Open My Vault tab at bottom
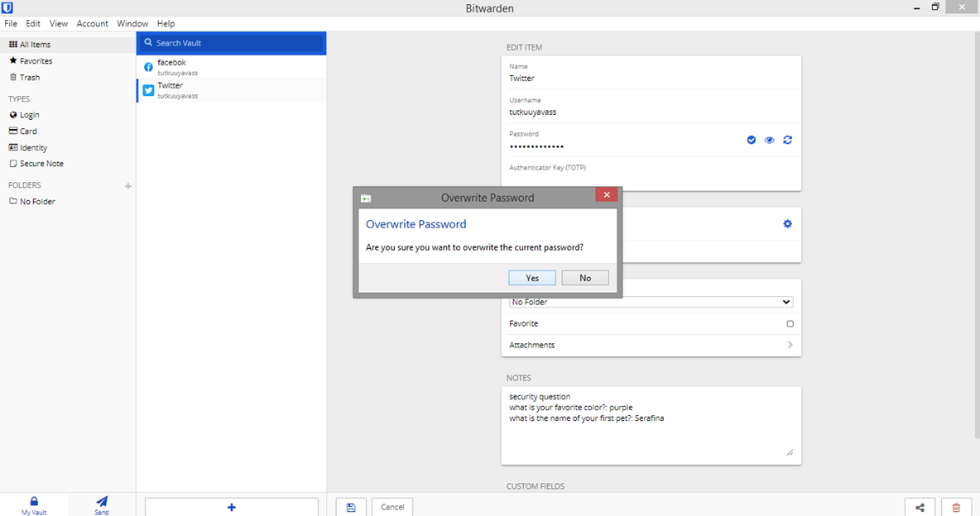The image size is (980, 516). [x=34, y=505]
